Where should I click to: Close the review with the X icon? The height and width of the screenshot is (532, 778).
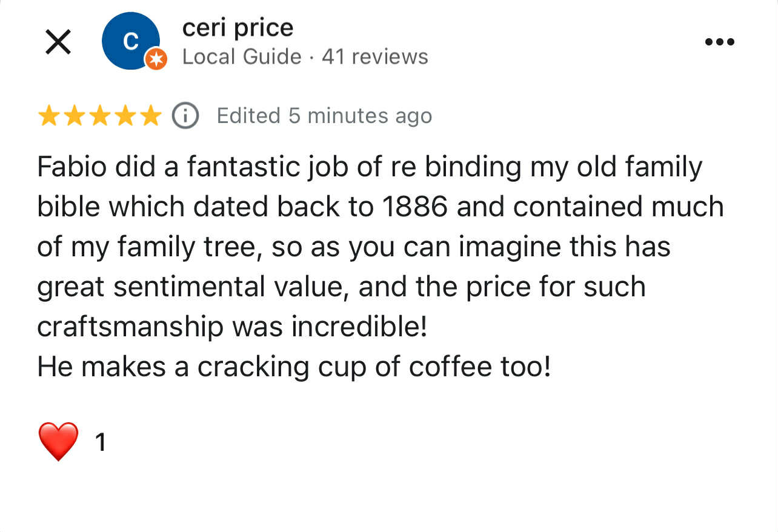(x=58, y=42)
